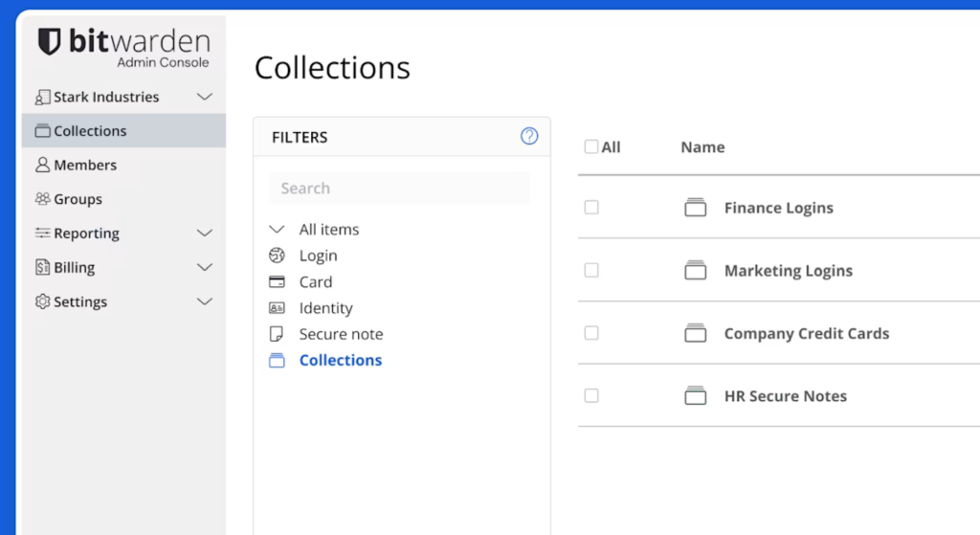Image resolution: width=980 pixels, height=535 pixels.
Task: Open the filters help question mark icon
Action: point(529,136)
